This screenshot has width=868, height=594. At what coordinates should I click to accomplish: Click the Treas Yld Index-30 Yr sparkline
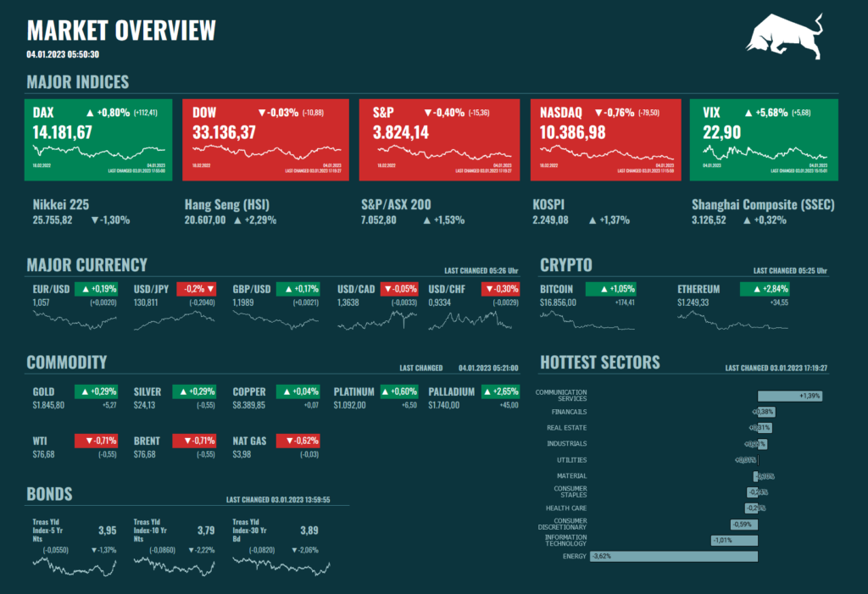(x=281, y=568)
